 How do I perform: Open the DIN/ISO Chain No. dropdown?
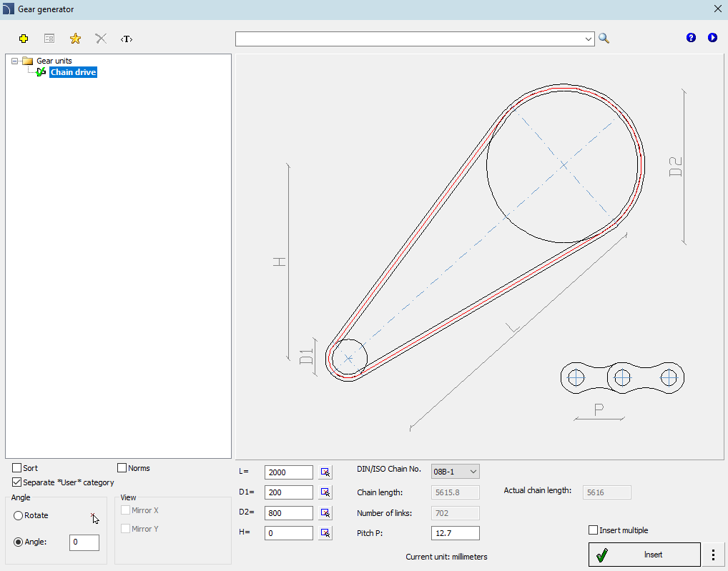tap(455, 472)
